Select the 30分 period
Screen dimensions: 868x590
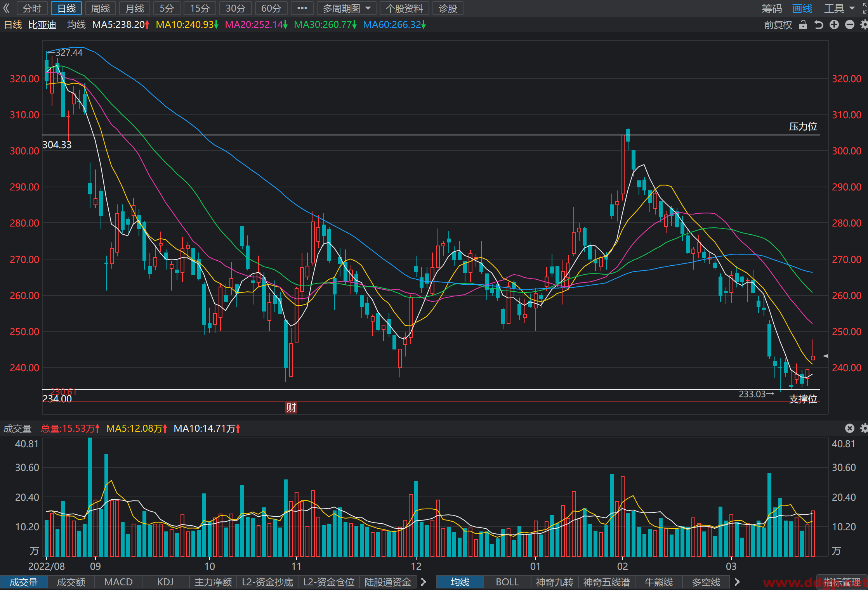tap(236, 8)
